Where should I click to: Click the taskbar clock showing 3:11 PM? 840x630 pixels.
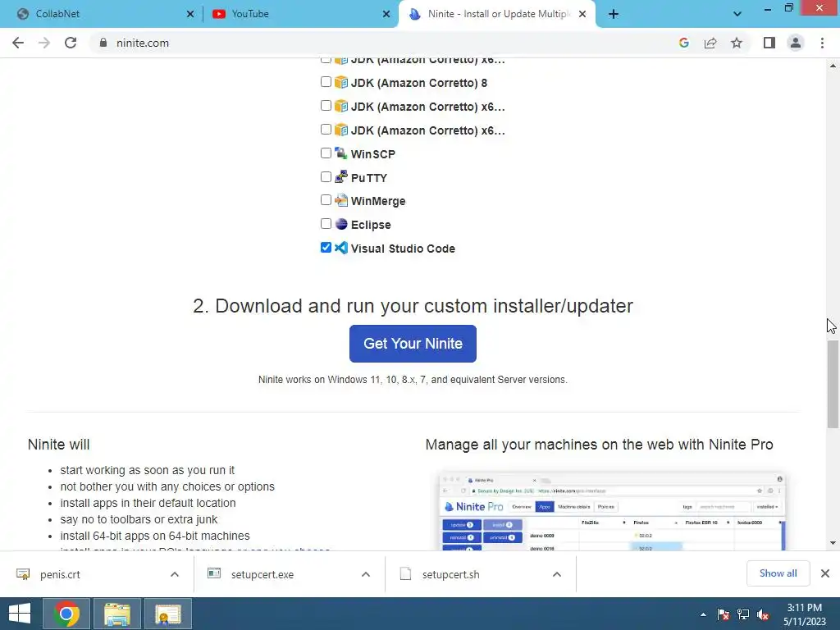(804, 614)
